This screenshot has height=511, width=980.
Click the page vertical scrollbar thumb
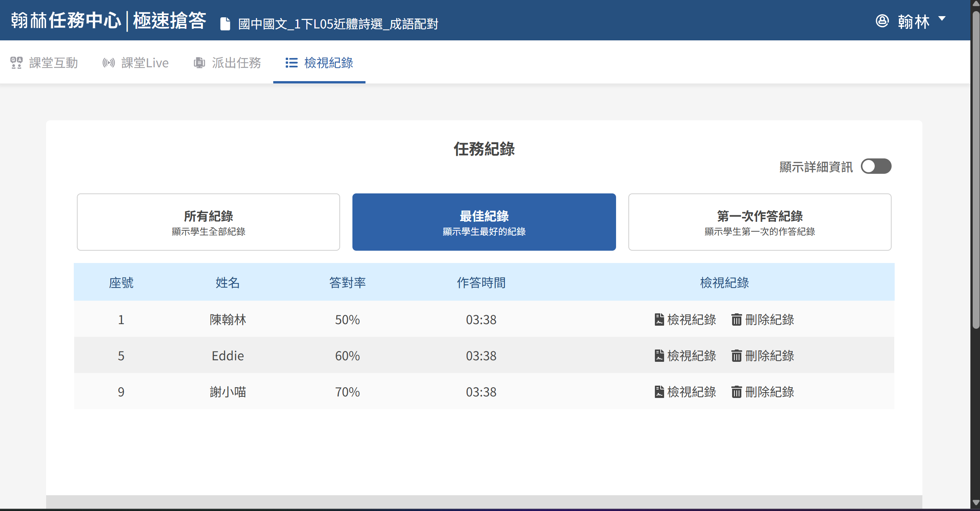(975, 169)
